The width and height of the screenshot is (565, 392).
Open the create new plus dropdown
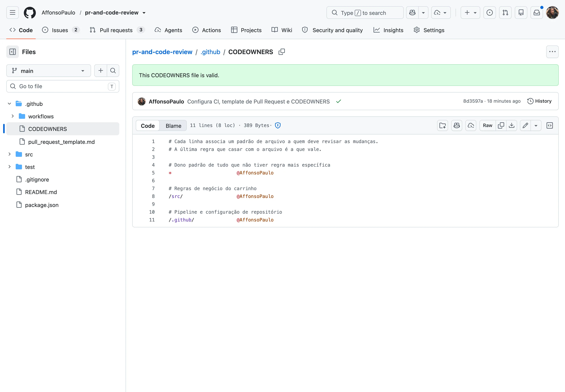point(470,13)
